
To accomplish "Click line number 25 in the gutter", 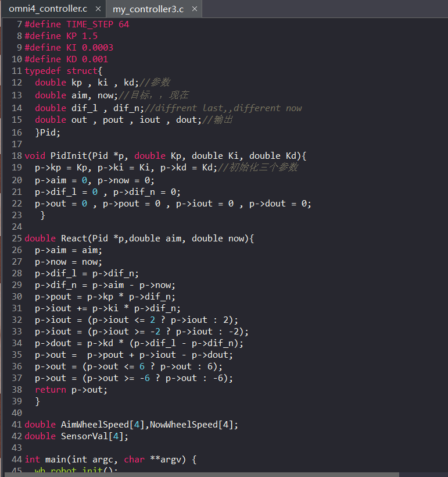I will [16, 238].
